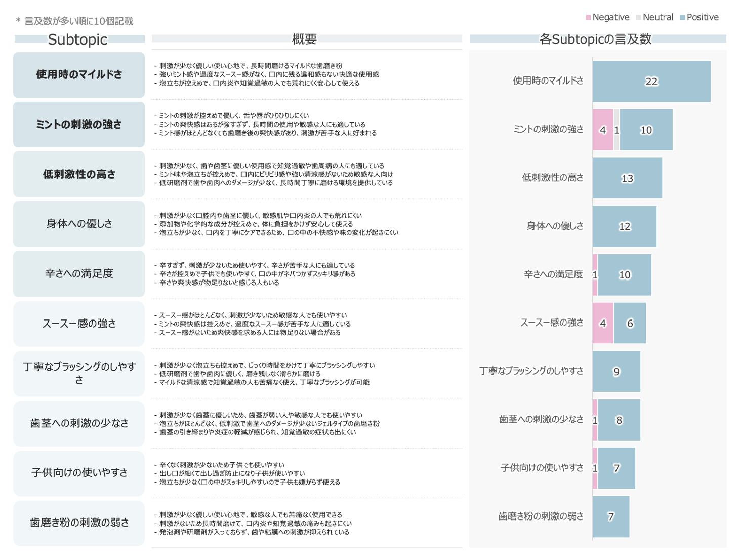Click the スースー感の強さ subtopic box
The height and width of the screenshot is (560, 739).
[x=79, y=324]
